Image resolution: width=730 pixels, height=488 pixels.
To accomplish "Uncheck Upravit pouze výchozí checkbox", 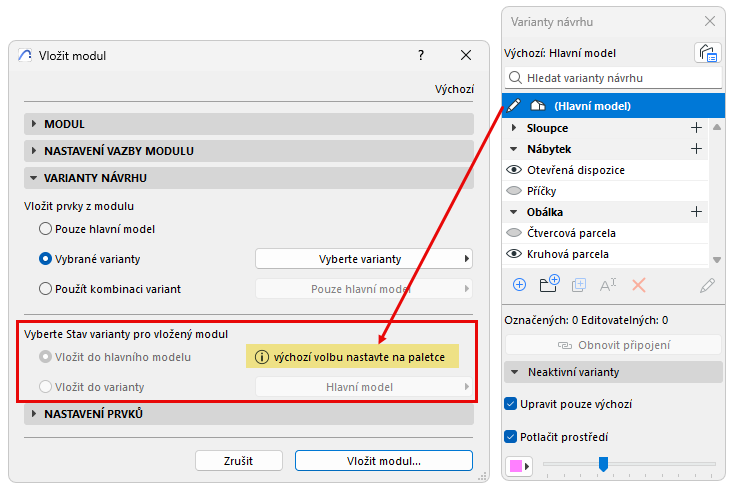I will (511, 404).
